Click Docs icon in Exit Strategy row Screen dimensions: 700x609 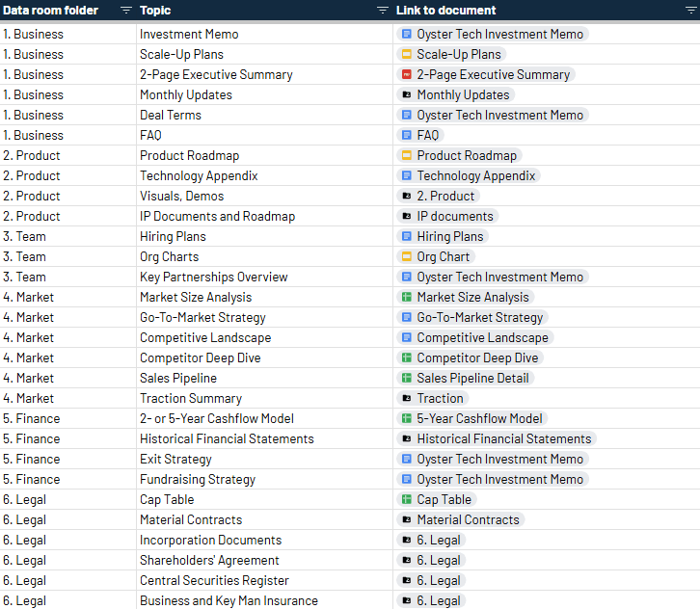407,459
